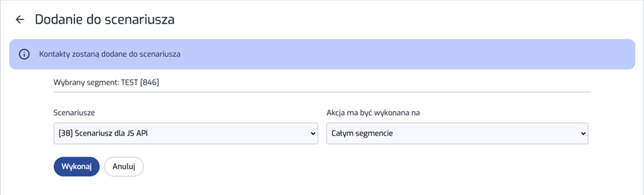This screenshot has height=195, width=644.
Task: Click the 'Scenariusze' field label
Action: pyautogui.click(x=74, y=112)
